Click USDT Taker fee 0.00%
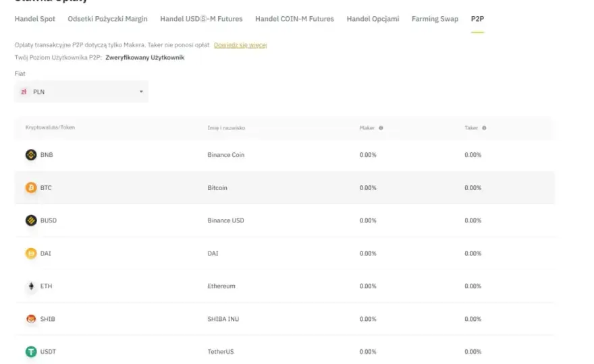594x364 pixels. (473, 351)
